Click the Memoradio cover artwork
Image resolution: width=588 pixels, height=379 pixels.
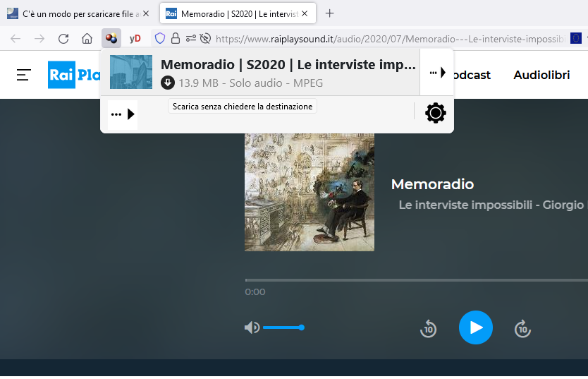coord(310,192)
